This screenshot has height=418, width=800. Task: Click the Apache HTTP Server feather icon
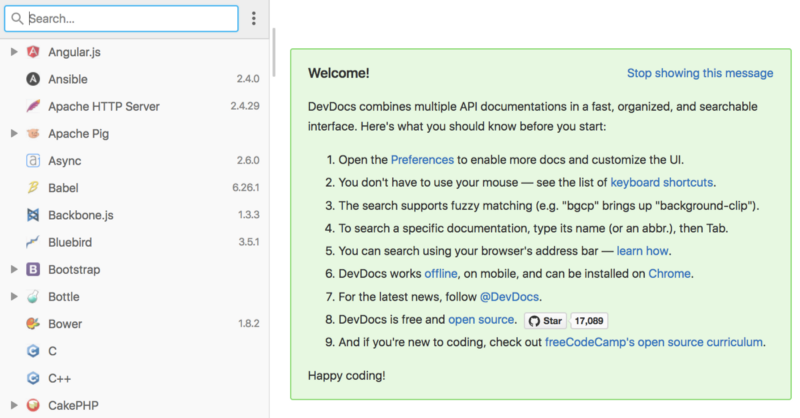(x=33, y=106)
